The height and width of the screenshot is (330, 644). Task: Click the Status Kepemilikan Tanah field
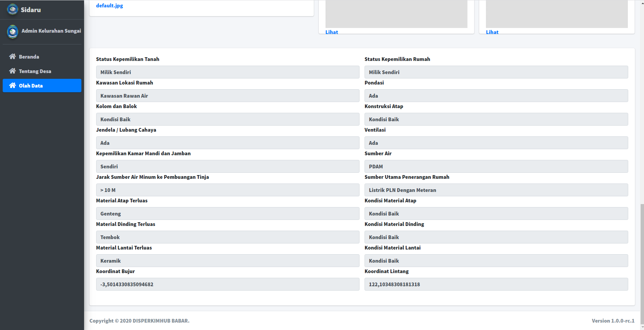click(x=227, y=72)
